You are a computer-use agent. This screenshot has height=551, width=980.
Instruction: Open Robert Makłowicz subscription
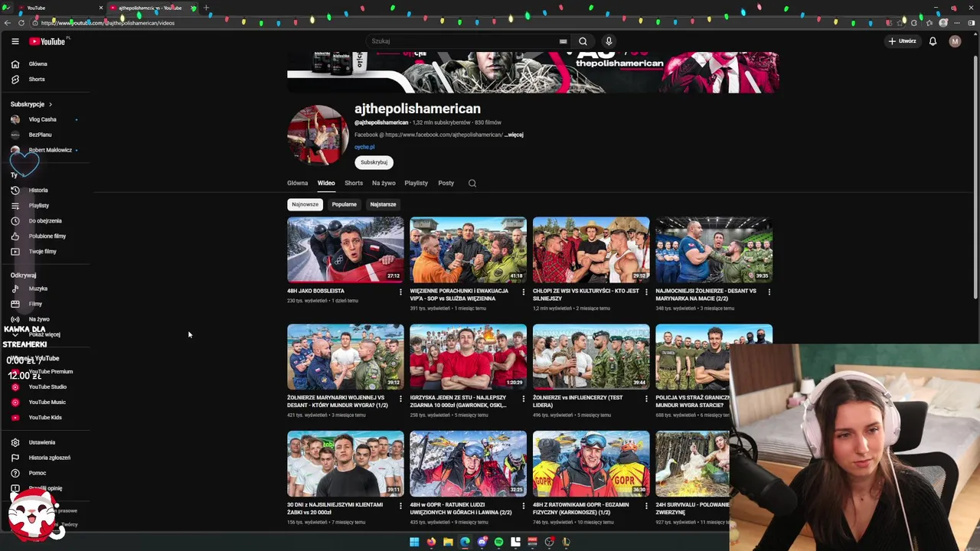[x=50, y=150]
